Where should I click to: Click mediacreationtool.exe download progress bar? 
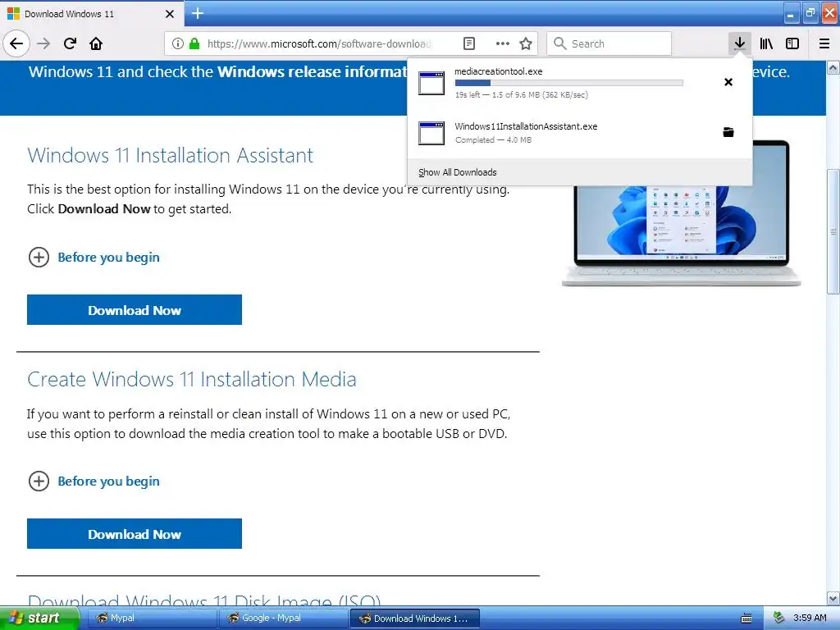pyautogui.click(x=568, y=83)
